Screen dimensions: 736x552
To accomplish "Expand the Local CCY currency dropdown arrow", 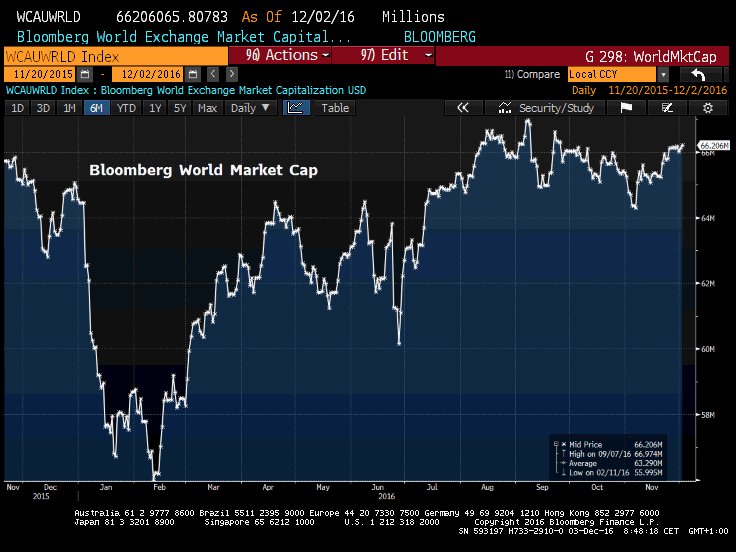I will (x=663, y=75).
